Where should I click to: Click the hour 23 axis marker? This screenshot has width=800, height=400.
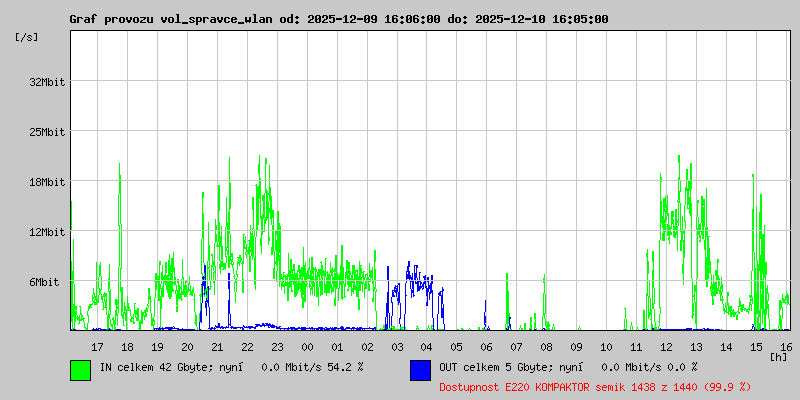click(277, 347)
